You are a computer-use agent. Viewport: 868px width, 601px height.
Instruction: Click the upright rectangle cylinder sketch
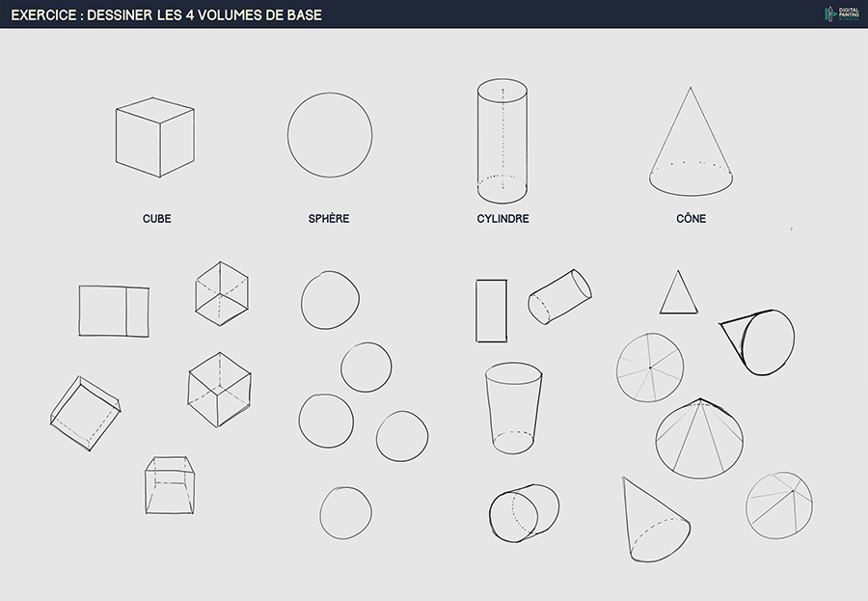tap(492, 311)
